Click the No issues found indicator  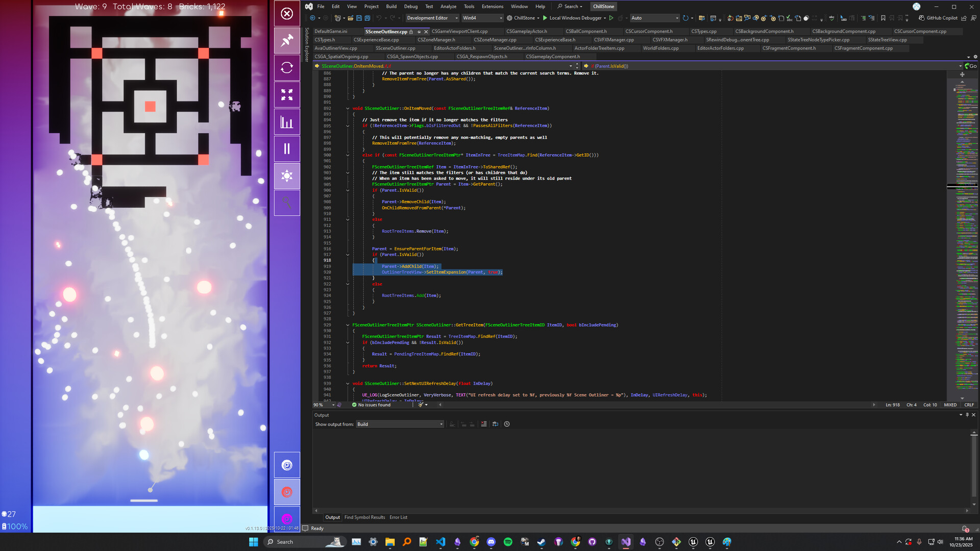click(x=371, y=405)
